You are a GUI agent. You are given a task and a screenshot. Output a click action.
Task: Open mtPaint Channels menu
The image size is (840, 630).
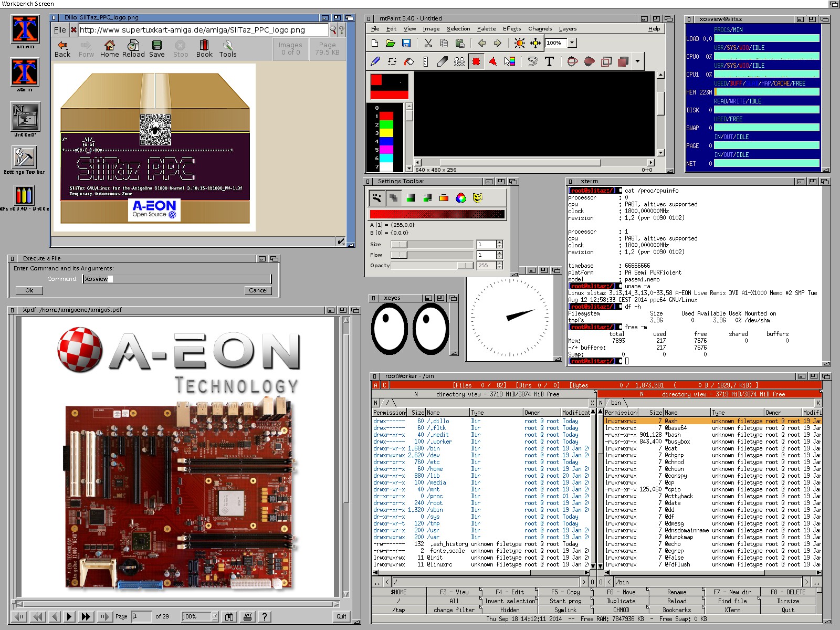click(x=540, y=29)
